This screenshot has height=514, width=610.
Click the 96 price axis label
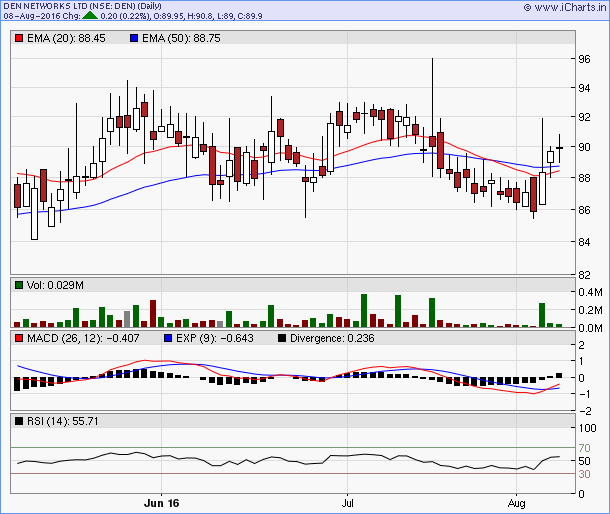[x=584, y=59]
